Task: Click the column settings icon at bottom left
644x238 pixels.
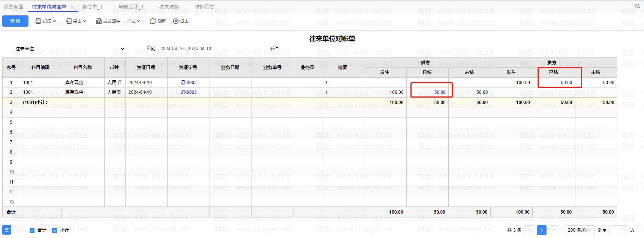Action: pos(7,230)
